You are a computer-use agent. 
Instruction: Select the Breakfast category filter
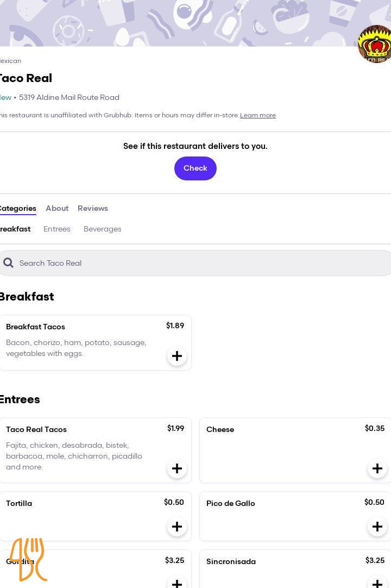click(x=15, y=229)
